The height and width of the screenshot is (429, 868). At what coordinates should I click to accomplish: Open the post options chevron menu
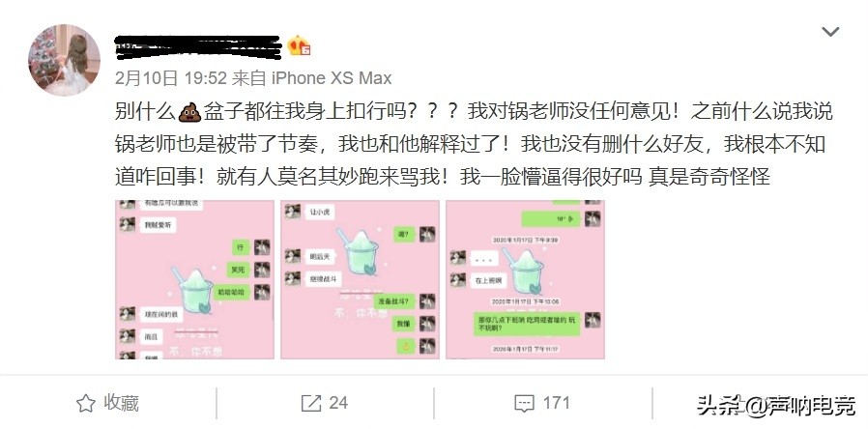coord(829,32)
